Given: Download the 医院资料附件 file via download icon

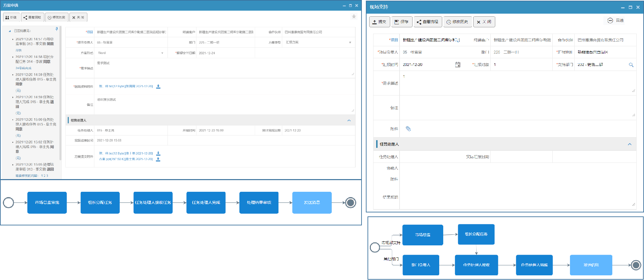Looking at the screenshot, I should click(158, 87).
